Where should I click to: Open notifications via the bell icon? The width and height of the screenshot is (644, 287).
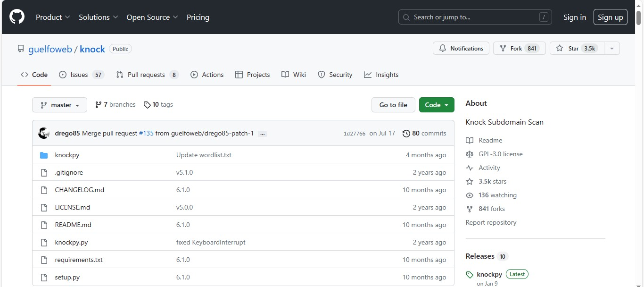(x=442, y=48)
